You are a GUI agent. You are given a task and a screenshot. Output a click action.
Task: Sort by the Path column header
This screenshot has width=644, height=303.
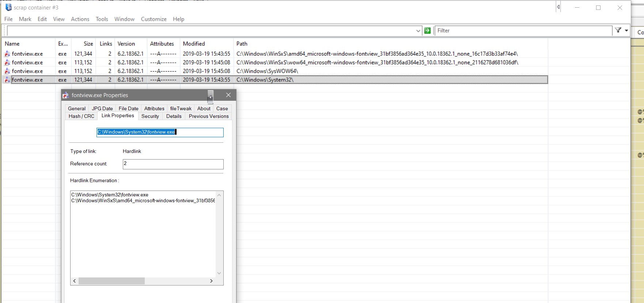390,44
